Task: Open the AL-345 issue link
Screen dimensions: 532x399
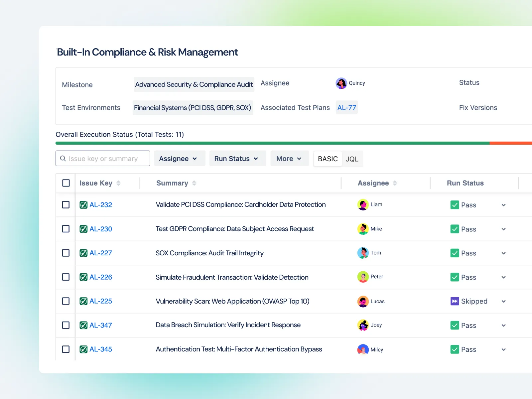Action: click(x=100, y=349)
